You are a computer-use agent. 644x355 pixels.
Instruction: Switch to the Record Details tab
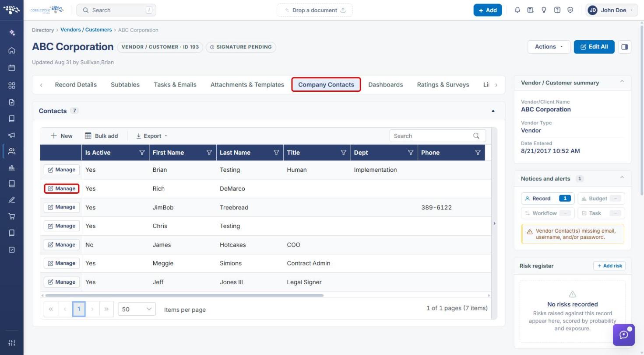click(x=76, y=85)
